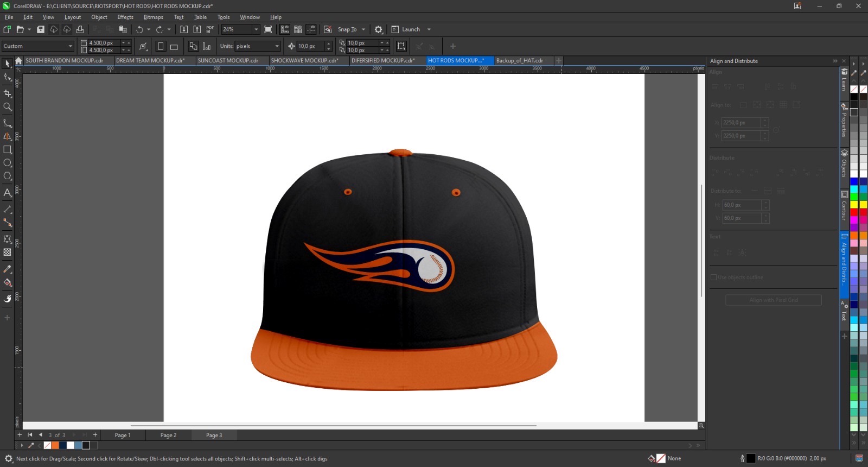The height and width of the screenshot is (467, 868).
Task: Pick the orange swatch in the document palette
Action: pos(55,445)
